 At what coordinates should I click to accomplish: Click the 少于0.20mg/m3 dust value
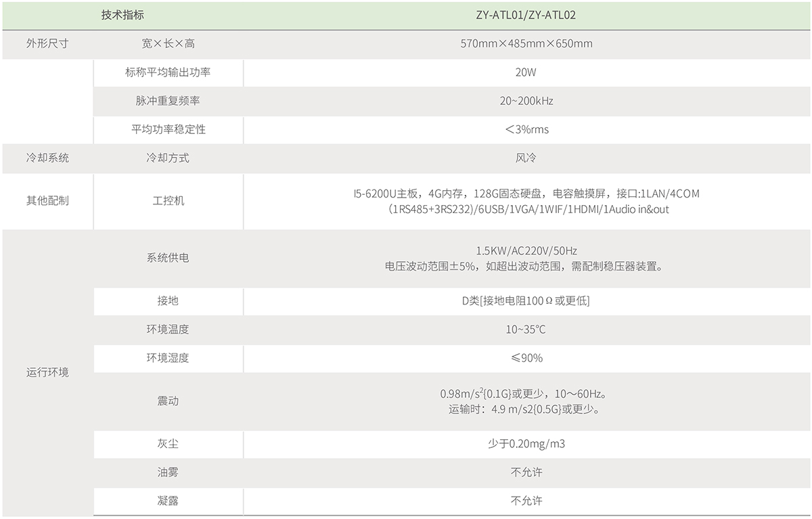[526, 444]
